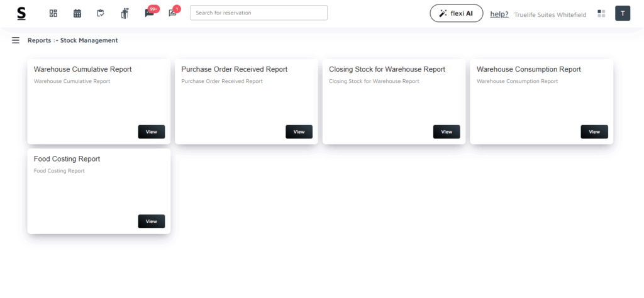Screen dimensions: 644x298
Task: Click the S logo in the header
Action: pyautogui.click(x=21, y=13)
